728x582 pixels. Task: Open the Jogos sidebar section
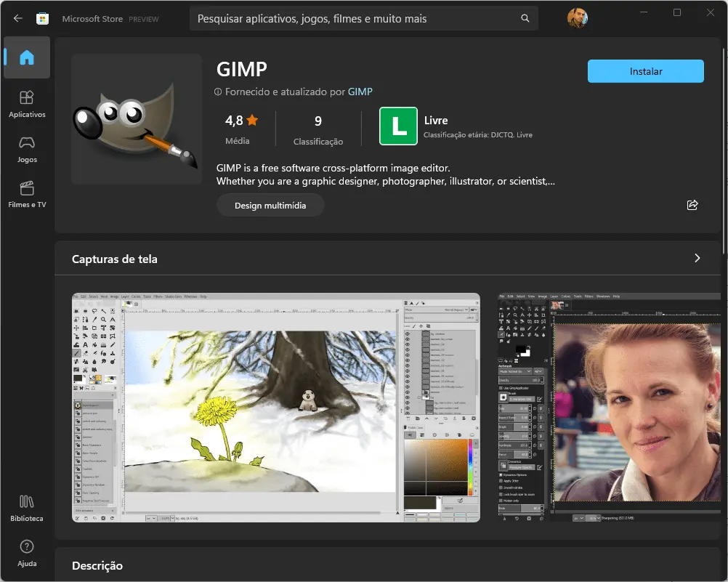tap(27, 149)
